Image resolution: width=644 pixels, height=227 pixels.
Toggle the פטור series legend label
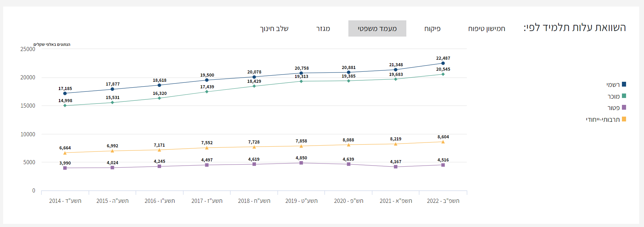click(613, 108)
